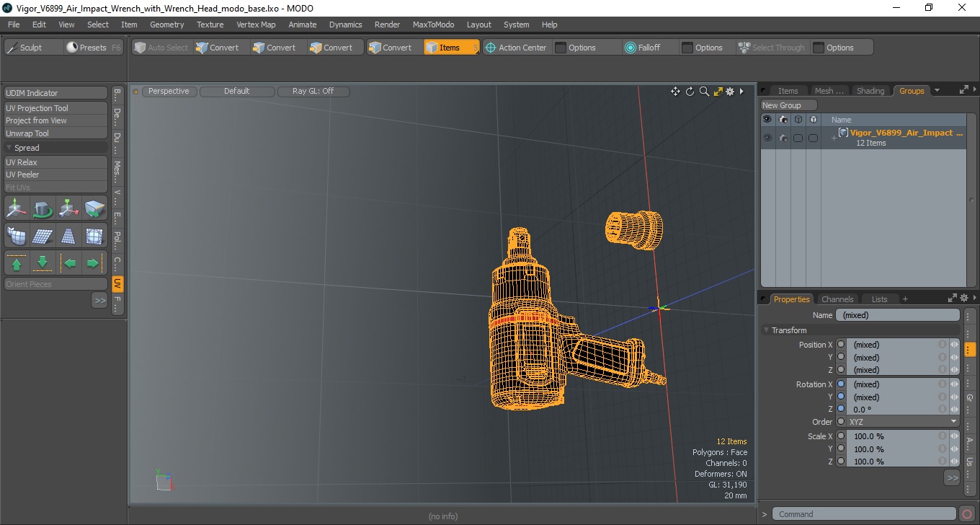Screen dimensions: 980x525
Task: Switch to the Channels tab
Action: click(837, 299)
